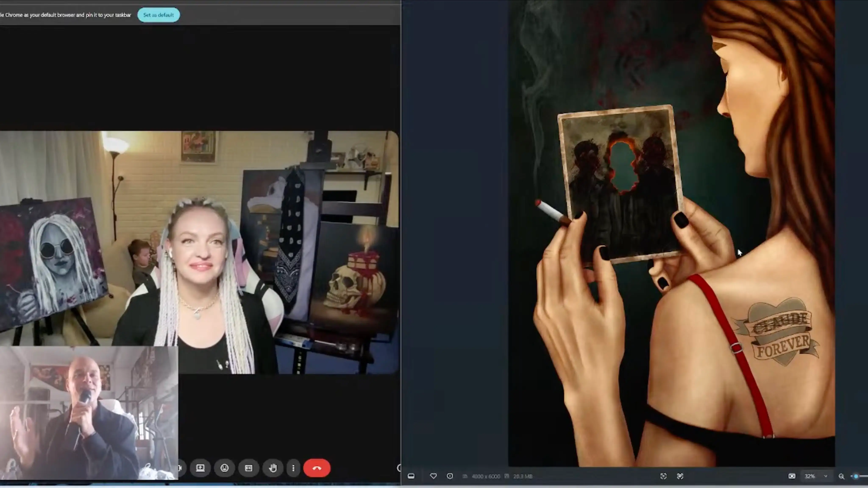Open the emoji reactions button
Viewport: 868px width, 488px height.
tap(224, 468)
